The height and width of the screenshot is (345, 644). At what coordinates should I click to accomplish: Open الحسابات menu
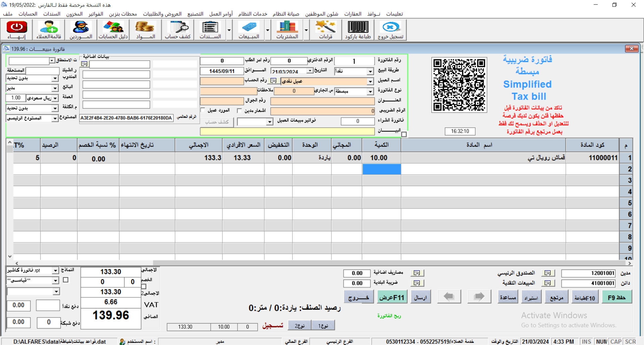click(28, 14)
